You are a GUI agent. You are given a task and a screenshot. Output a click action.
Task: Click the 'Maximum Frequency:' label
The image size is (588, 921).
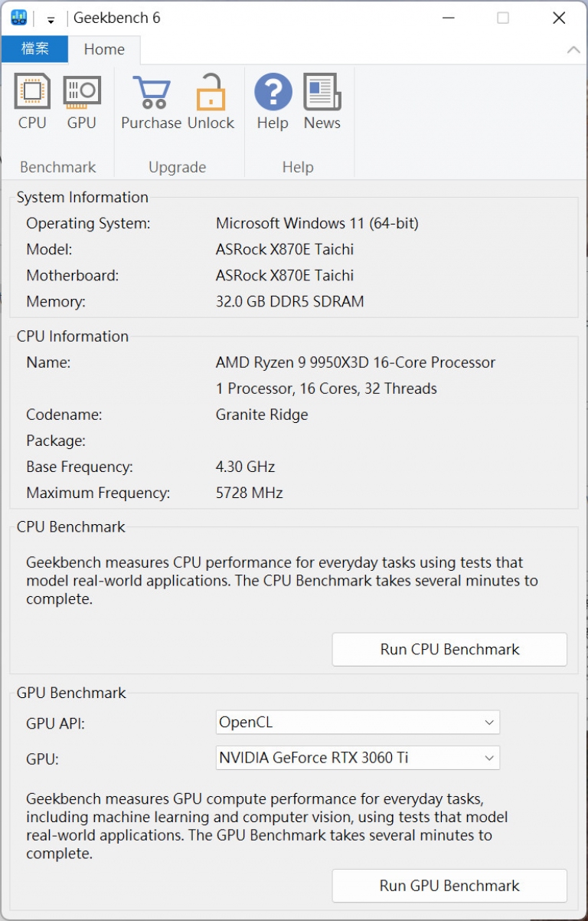[98, 493]
